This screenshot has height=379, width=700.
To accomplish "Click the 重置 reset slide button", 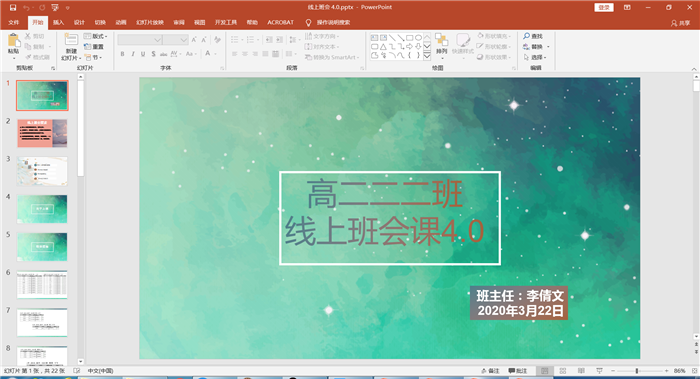I will [x=94, y=46].
